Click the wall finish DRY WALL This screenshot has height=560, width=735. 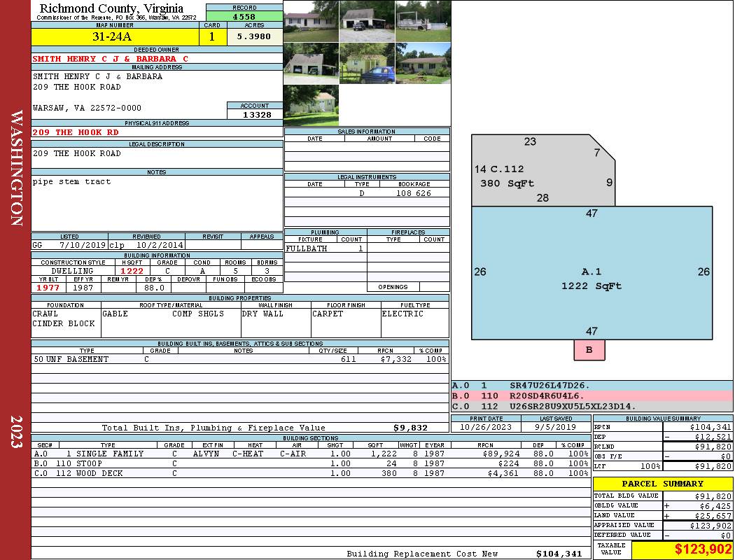tap(262, 314)
